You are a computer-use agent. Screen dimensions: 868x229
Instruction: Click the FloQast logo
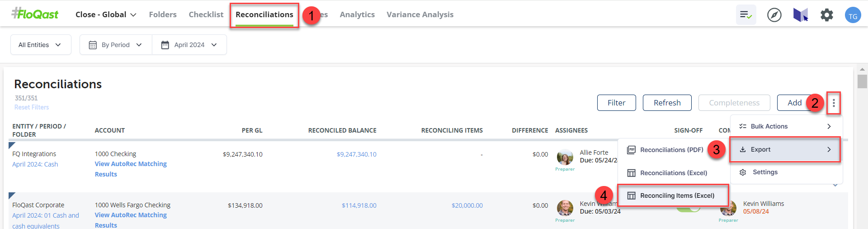click(x=35, y=14)
